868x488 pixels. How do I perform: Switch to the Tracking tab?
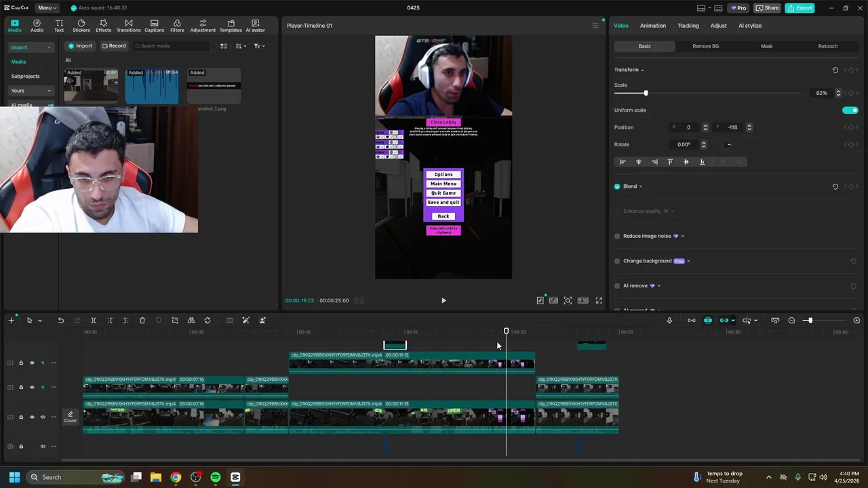[x=688, y=26]
